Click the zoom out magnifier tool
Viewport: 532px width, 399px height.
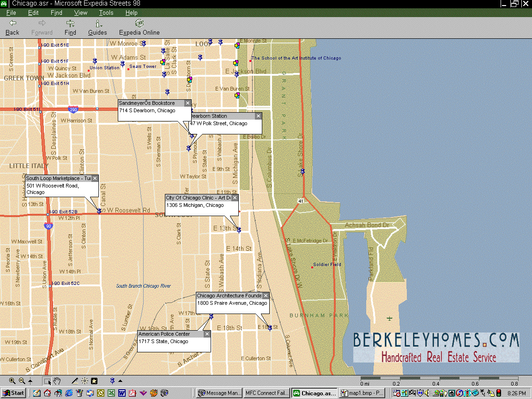pos(22,381)
